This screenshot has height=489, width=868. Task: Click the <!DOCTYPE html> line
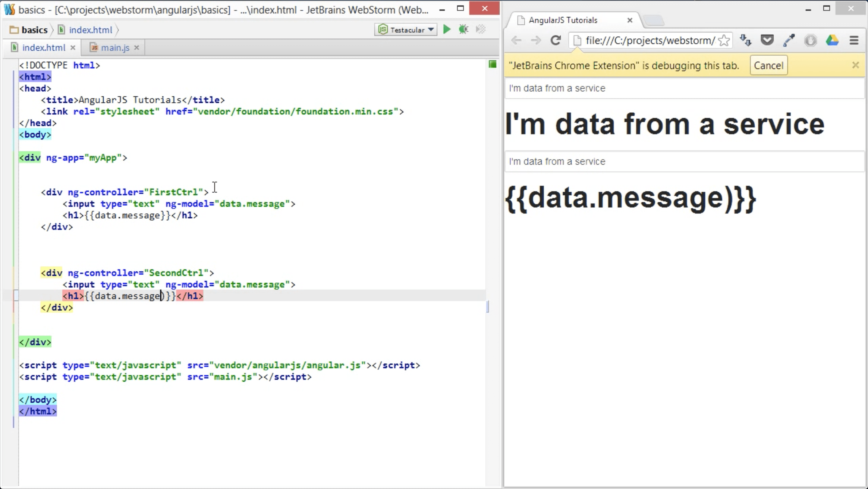tap(60, 65)
